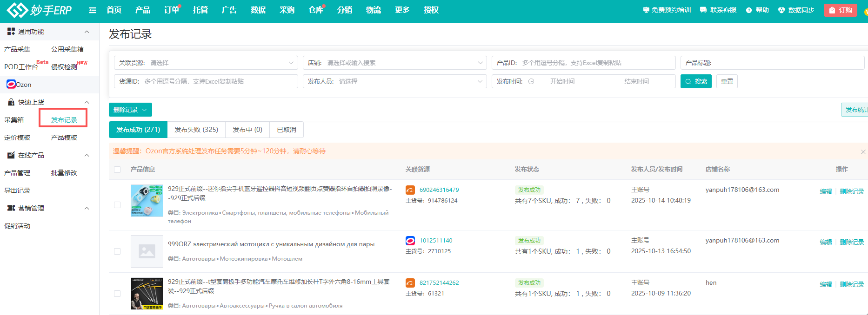Image resolution: width=868 pixels, height=315 pixels.
Task: Check the first product row checkbox
Action: [117, 205]
